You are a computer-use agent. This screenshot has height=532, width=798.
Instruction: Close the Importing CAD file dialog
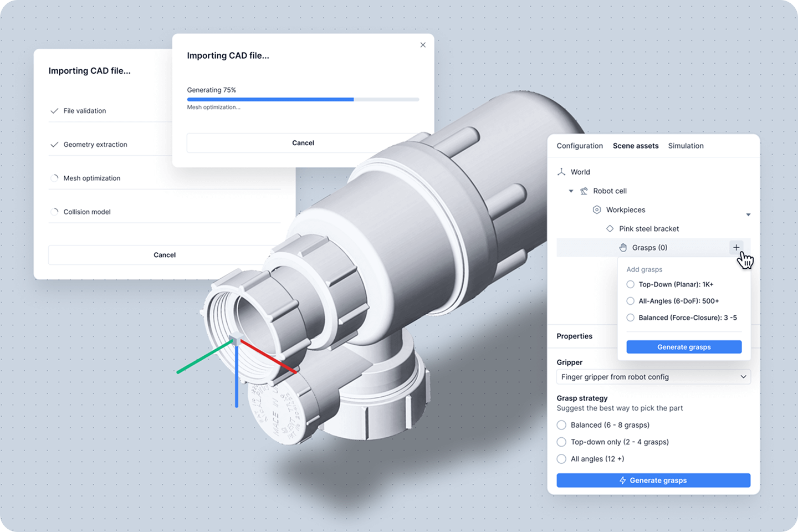coord(423,45)
